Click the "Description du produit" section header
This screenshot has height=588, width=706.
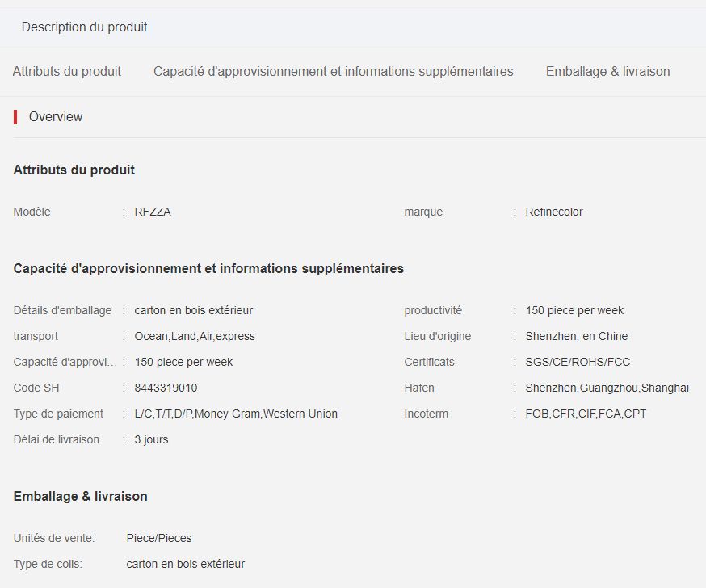(83, 27)
